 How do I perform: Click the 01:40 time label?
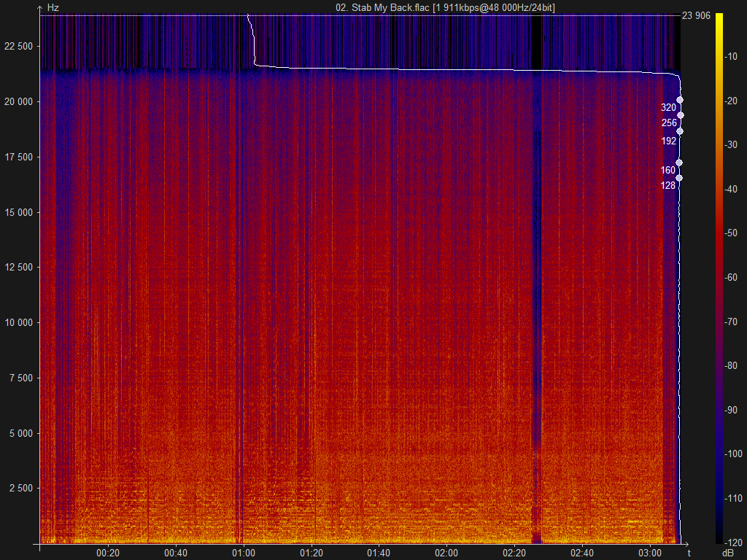[x=379, y=553]
